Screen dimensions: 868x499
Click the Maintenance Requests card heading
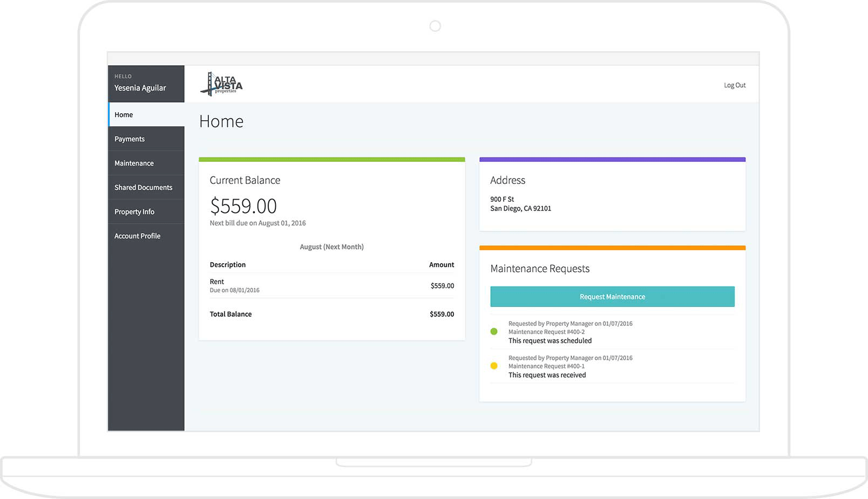point(540,269)
